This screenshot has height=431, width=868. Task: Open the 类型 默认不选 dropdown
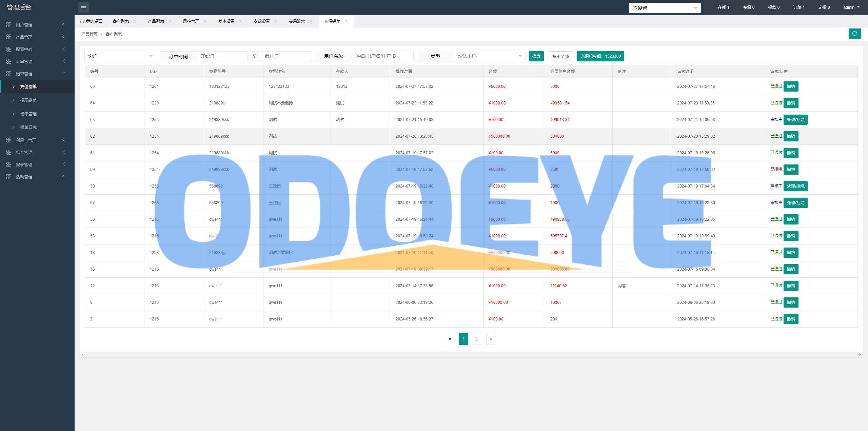489,56
